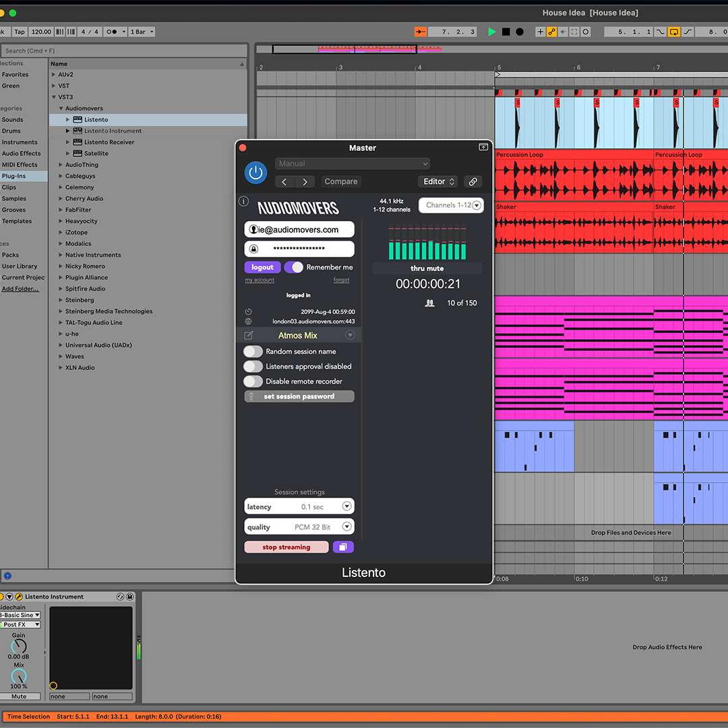The width and height of the screenshot is (728, 728).
Task: Click the email address field
Action: [x=299, y=229]
